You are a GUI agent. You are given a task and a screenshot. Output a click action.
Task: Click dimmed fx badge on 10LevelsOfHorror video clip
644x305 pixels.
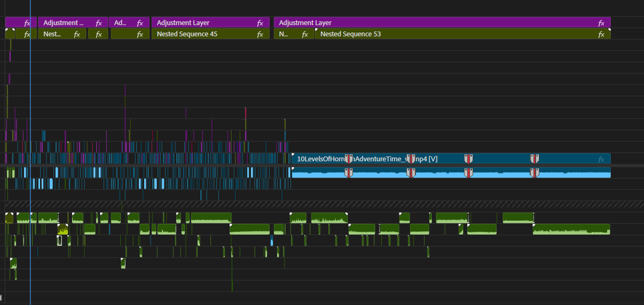click(601, 159)
